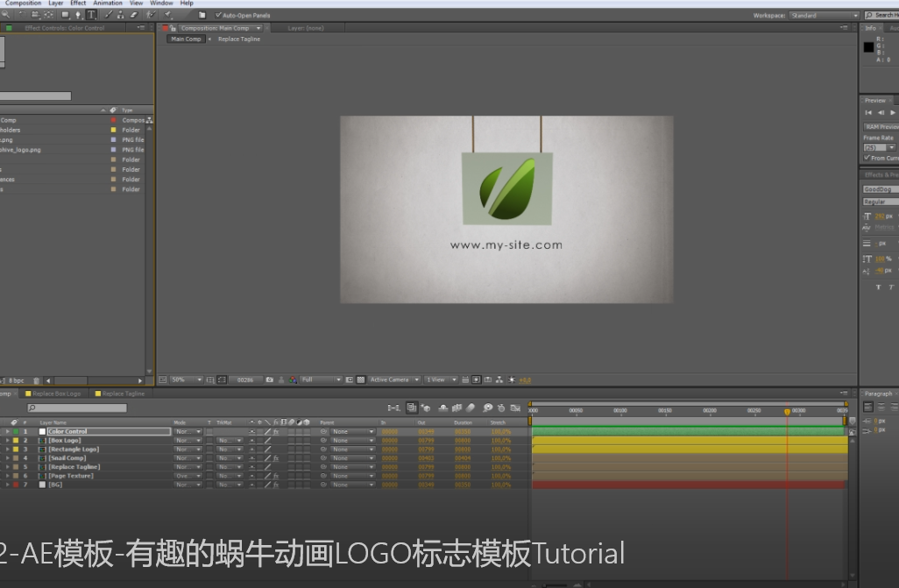Toggle effects fx switch on BG layer
899x588 pixels.
(276, 485)
